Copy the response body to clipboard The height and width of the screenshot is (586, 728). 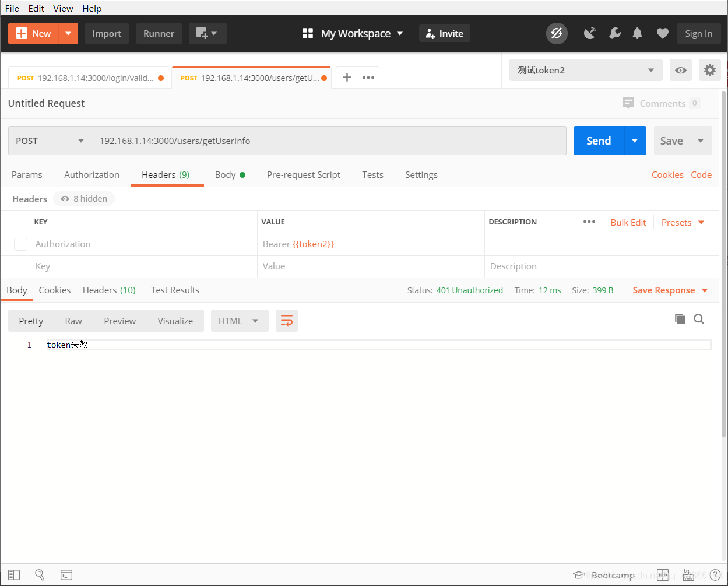click(680, 319)
